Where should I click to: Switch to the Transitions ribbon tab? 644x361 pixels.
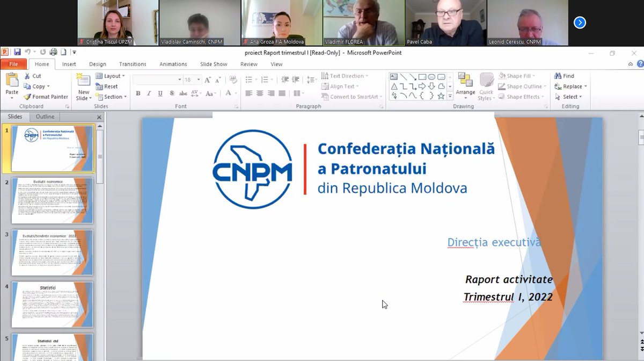coord(133,64)
